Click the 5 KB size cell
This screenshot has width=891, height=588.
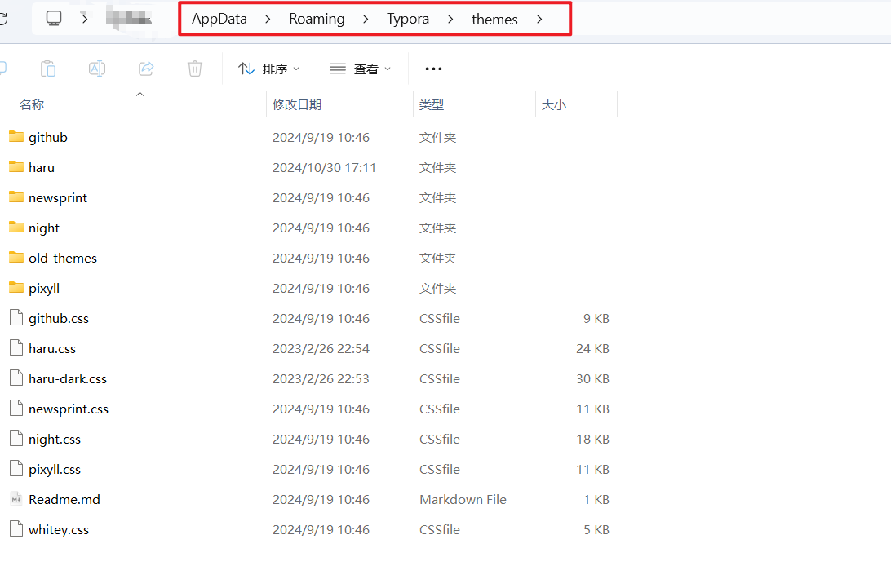(596, 529)
